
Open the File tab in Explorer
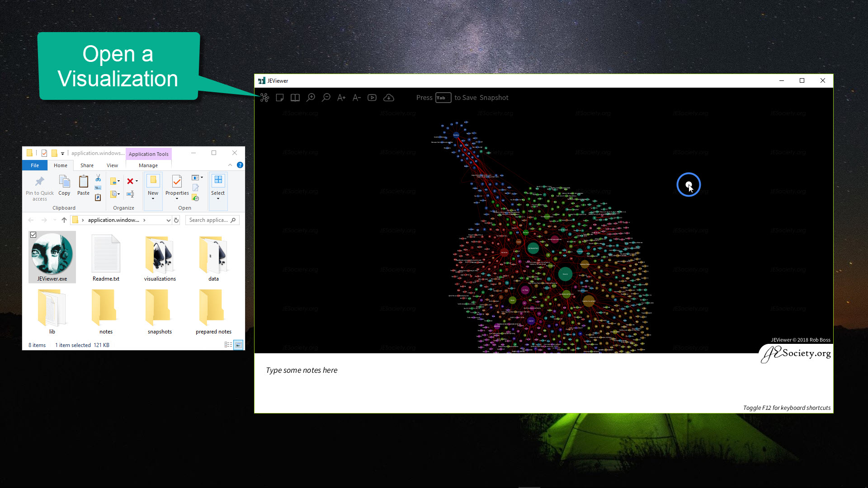click(35, 165)
